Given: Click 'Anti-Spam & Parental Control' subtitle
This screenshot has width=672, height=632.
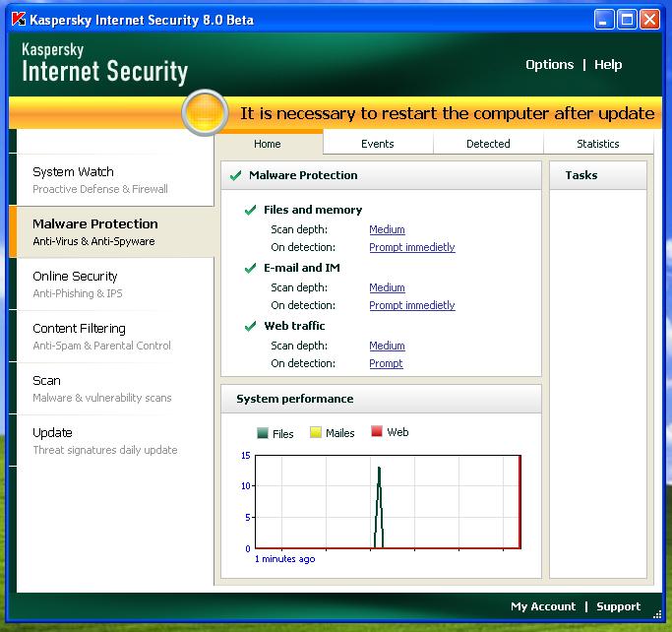Looking at the screenshot, I should click(102, 346).
